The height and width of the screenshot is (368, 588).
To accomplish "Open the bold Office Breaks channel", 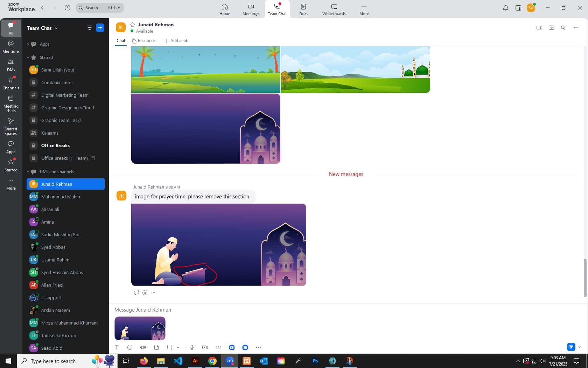I will click(65, 145).
